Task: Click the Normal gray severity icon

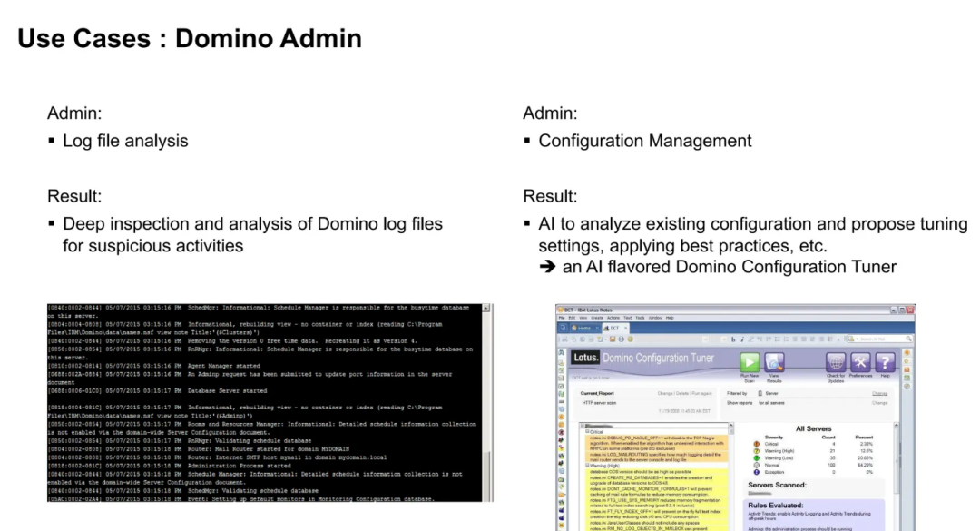Action: pyautogui.click(x=757, y=466)
